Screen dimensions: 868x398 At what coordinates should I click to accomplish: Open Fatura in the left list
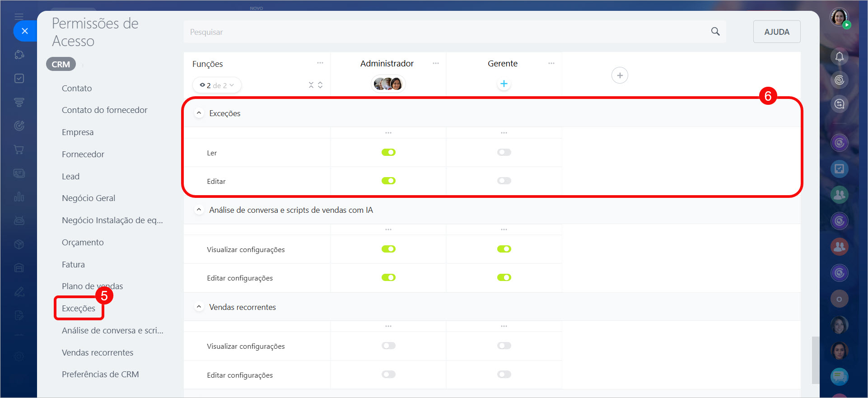click(x=73, y=264)
